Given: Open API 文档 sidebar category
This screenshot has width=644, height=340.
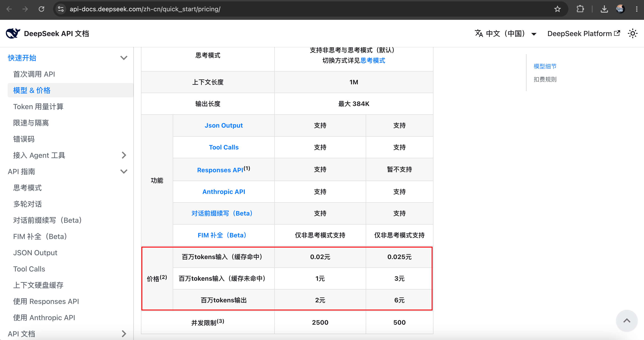Looking at the screenshot, I should [21, 334].
